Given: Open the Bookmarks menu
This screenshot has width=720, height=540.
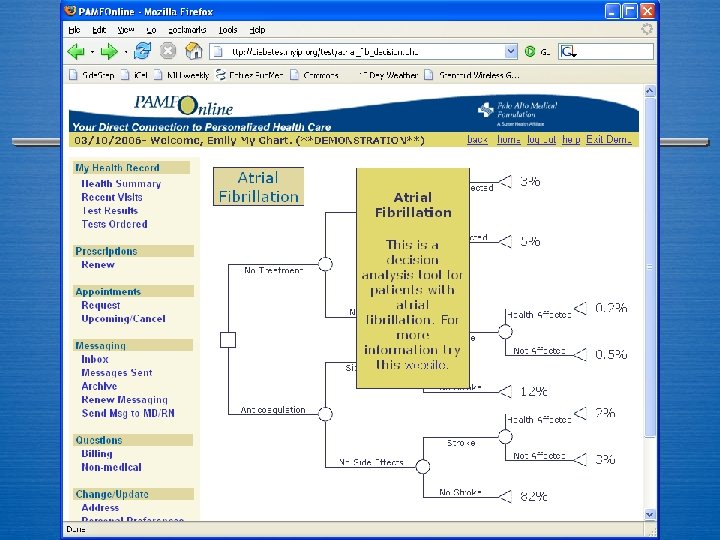Looking at the screenshot, I should click(186, 30).
